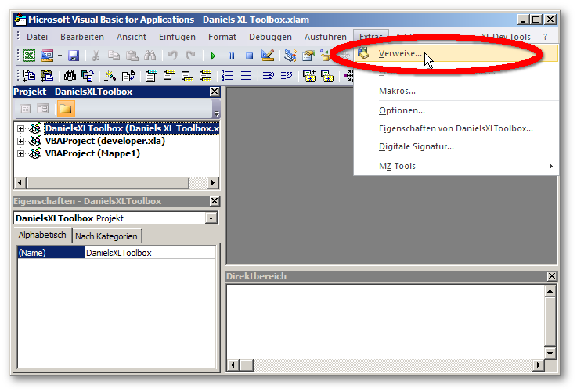
Task: Open dropdown arrow beside Insert UserForm
Action: (60, 56)
